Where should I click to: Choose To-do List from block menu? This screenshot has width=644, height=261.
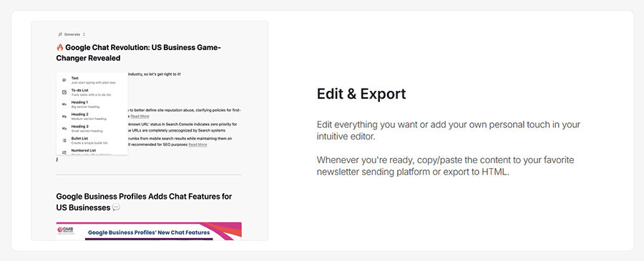92,92
